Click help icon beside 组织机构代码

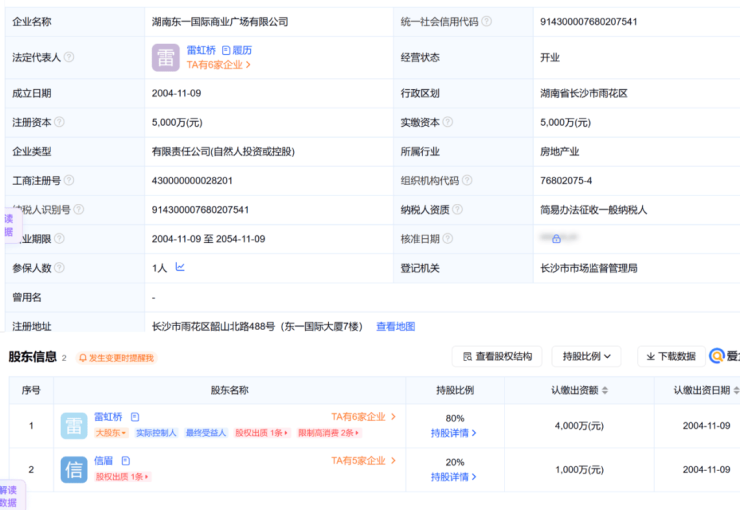click(x=467, y=180)
